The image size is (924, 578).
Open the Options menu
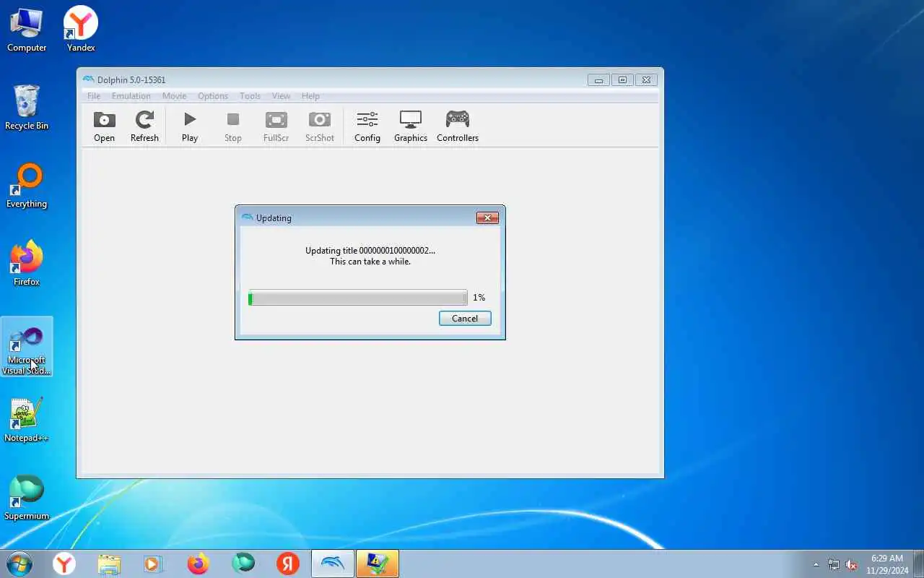[213, 96]
